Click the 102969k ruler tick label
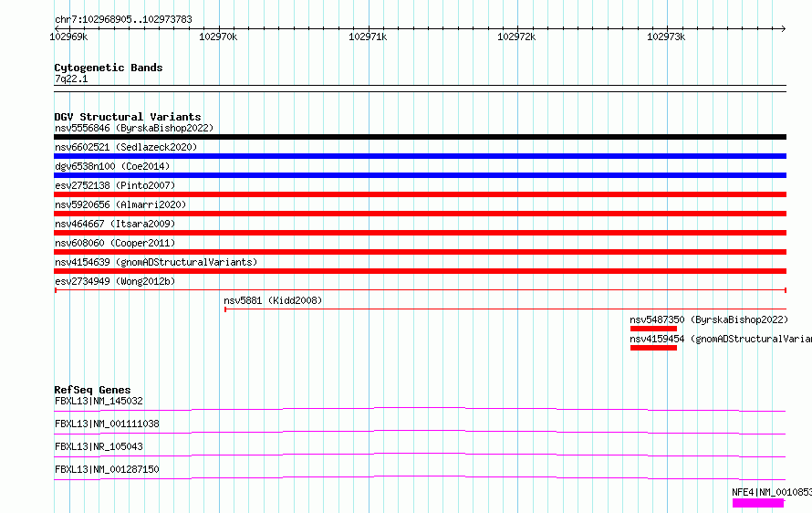This screenshot has width=812, height=513. pyautogui.click(x=68, y=37)
